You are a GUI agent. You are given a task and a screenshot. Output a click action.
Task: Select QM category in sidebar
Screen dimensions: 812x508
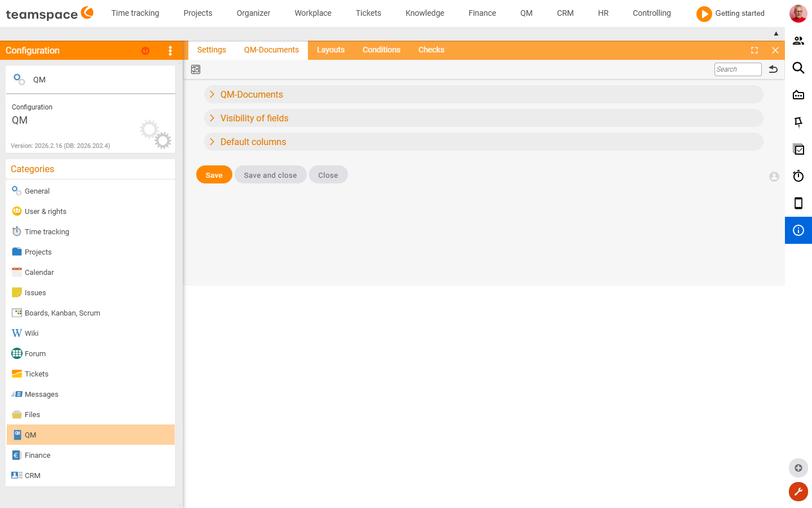91,435
